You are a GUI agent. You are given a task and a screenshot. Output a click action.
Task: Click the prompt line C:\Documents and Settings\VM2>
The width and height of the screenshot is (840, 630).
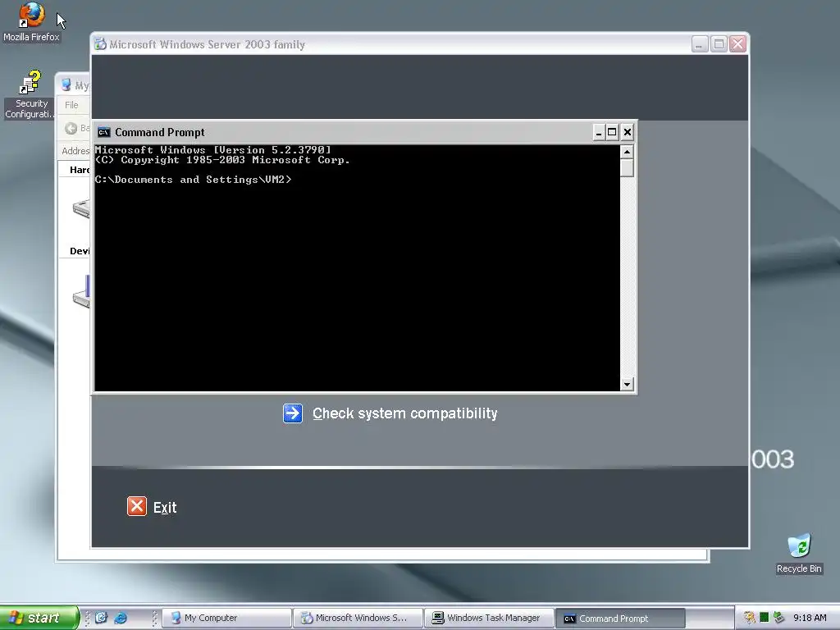pyautogui.click(x=194, y=180)
